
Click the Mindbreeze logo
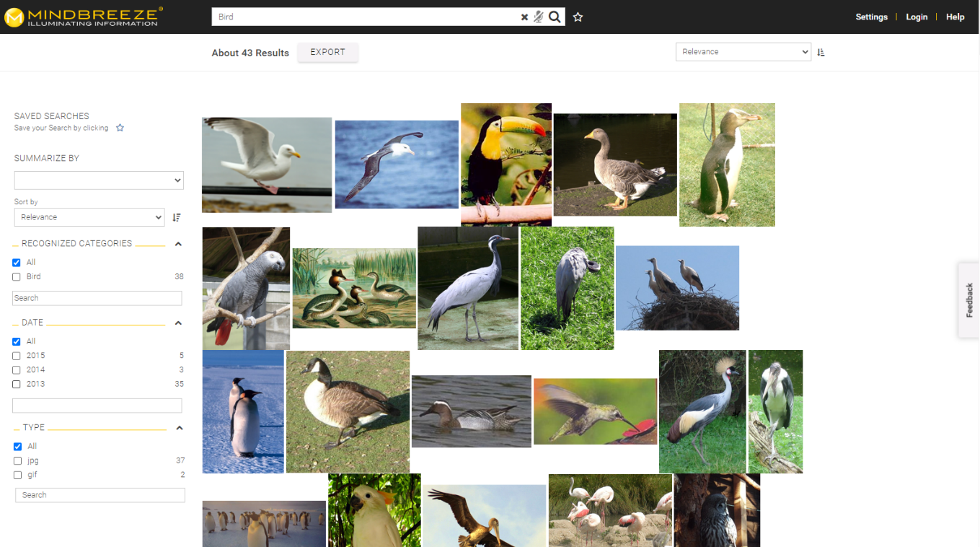point(84,17)
